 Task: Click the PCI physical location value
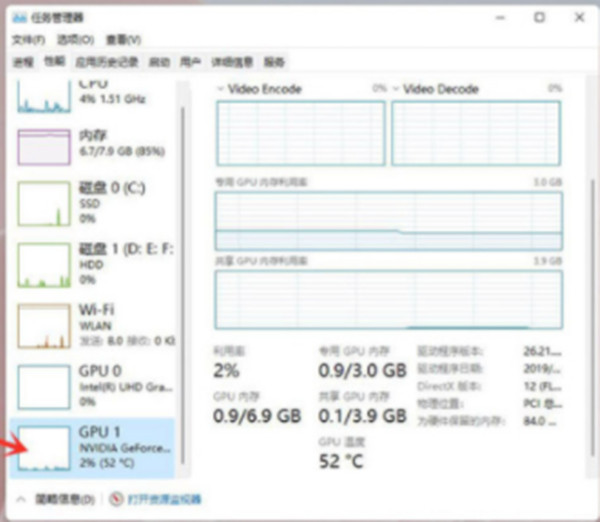point(542,404)
